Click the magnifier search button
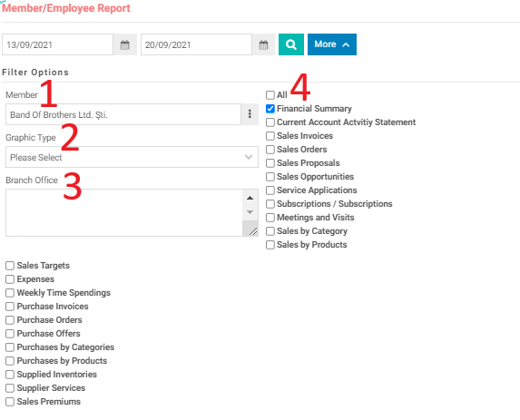 pyautogui.click(x=290, y=44)
